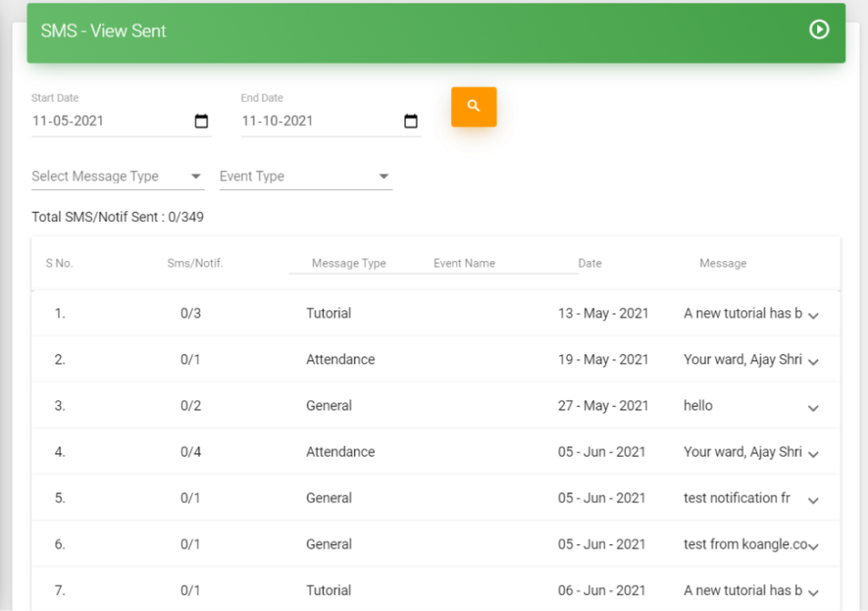
Task: Expand row 7 Tutorial message chevron
Action: pyautogui.click(x=813, y=592)
